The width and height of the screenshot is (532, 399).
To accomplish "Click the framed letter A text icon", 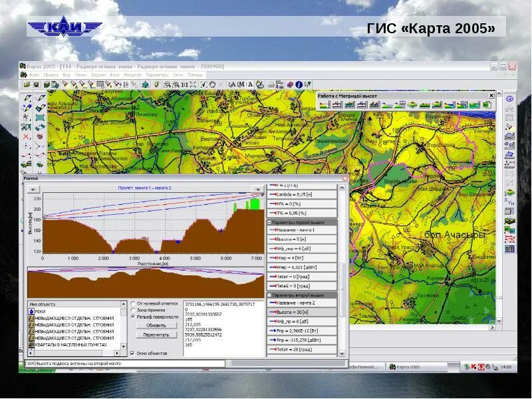I will pos(251,84).
